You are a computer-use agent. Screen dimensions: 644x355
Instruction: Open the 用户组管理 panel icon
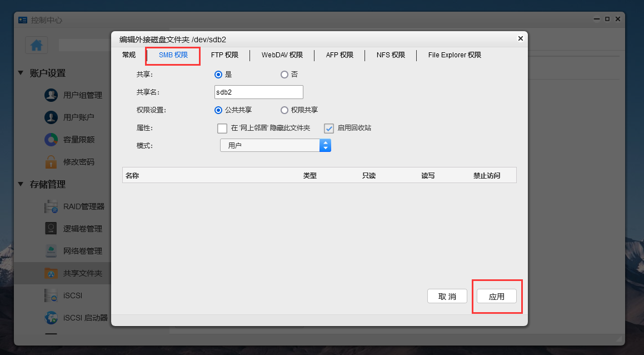[x=51, y=95]
